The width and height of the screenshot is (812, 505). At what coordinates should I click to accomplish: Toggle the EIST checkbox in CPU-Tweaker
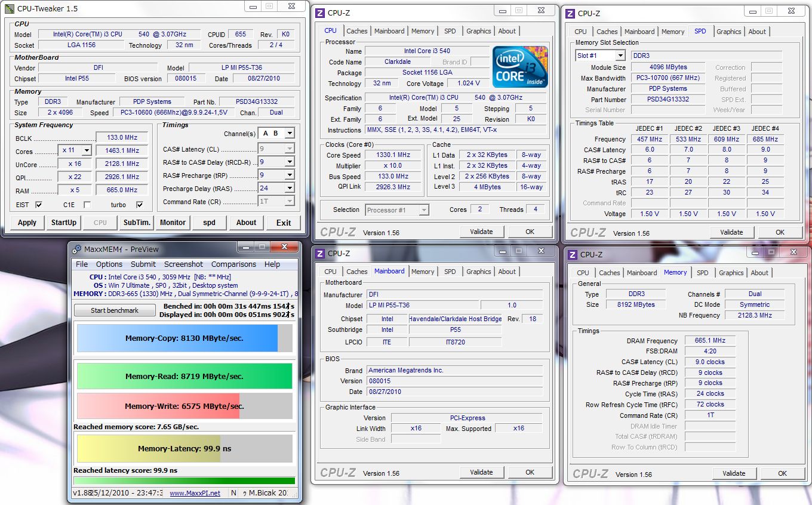click(x=39, y=205)
